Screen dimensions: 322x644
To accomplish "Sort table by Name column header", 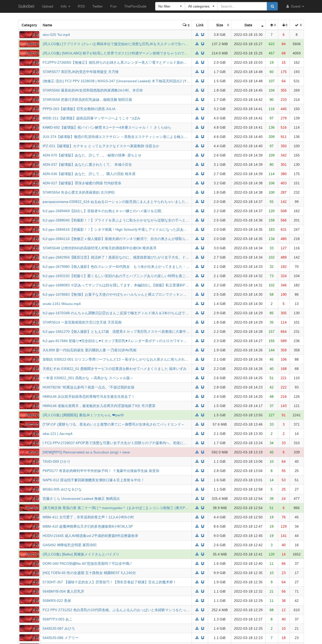I will (x=116, y=25).
